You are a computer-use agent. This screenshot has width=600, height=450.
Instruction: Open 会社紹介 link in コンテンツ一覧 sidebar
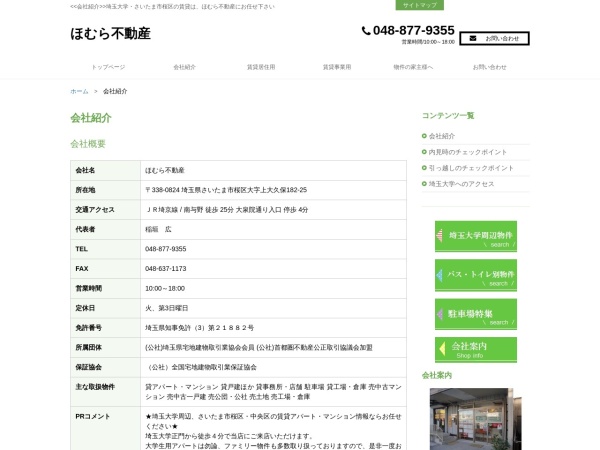[x=442, y=136]
